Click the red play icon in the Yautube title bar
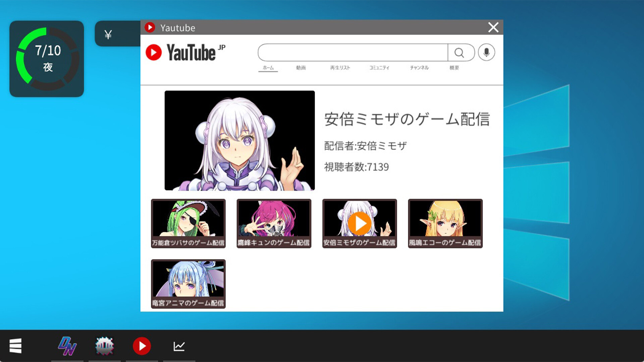 pyautogui.click(x=150, y=27)
